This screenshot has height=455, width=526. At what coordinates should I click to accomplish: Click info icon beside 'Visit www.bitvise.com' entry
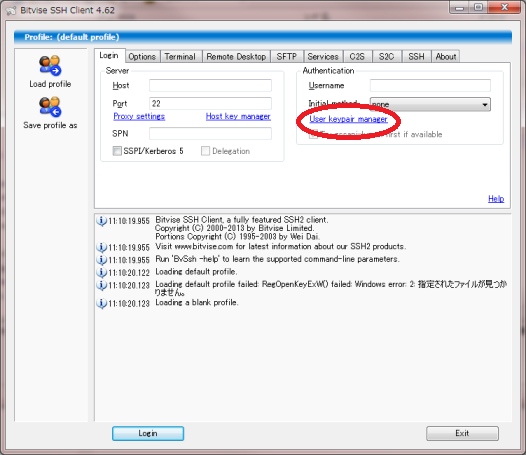[x=101, y=247]
